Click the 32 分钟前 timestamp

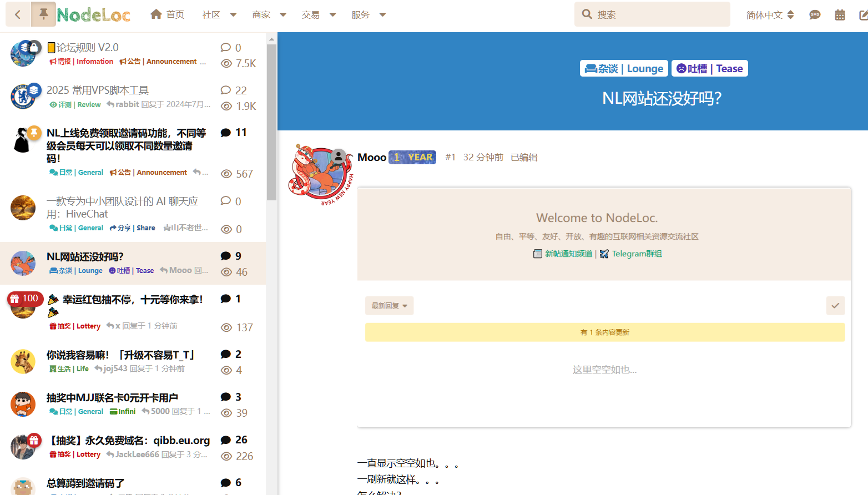point(483,158)
